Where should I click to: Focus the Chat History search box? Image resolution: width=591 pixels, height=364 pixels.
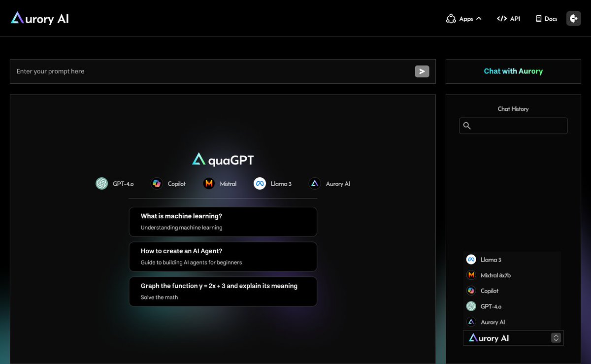point(513,126)
